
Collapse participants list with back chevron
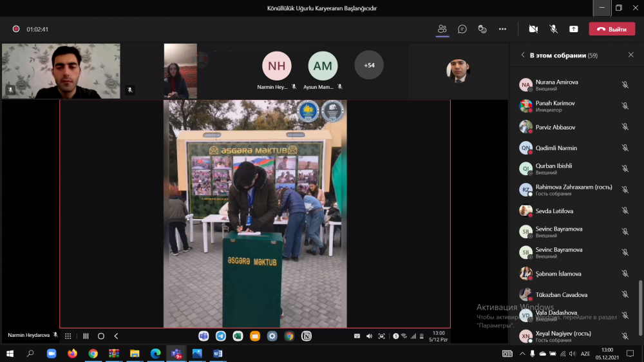523,55
